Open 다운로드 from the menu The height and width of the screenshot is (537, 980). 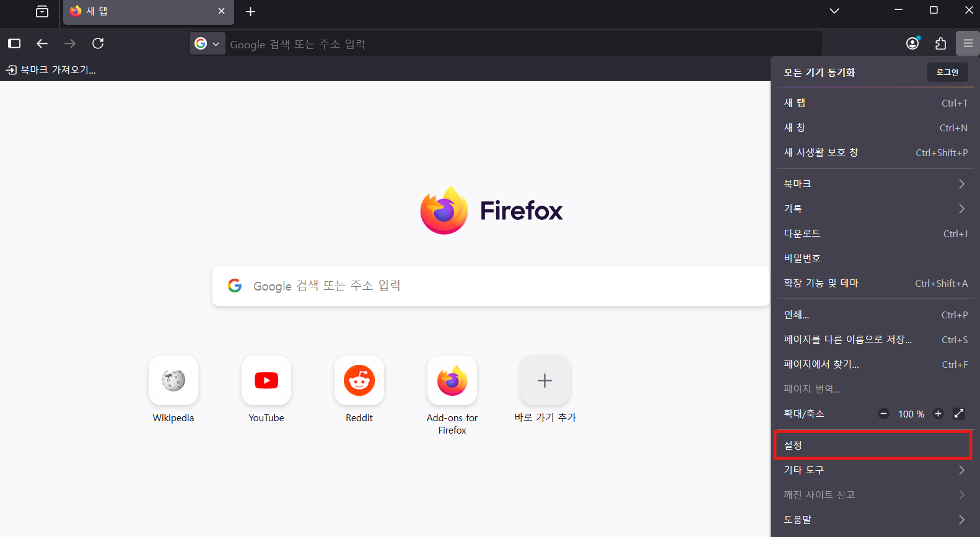pos(875,234)
